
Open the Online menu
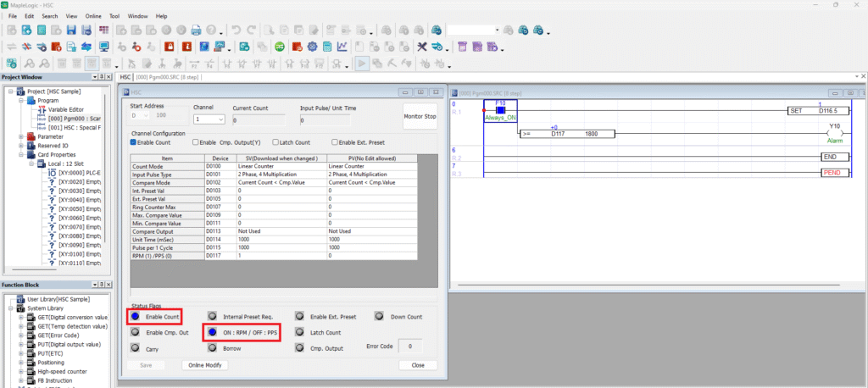[x=93, y=15]
